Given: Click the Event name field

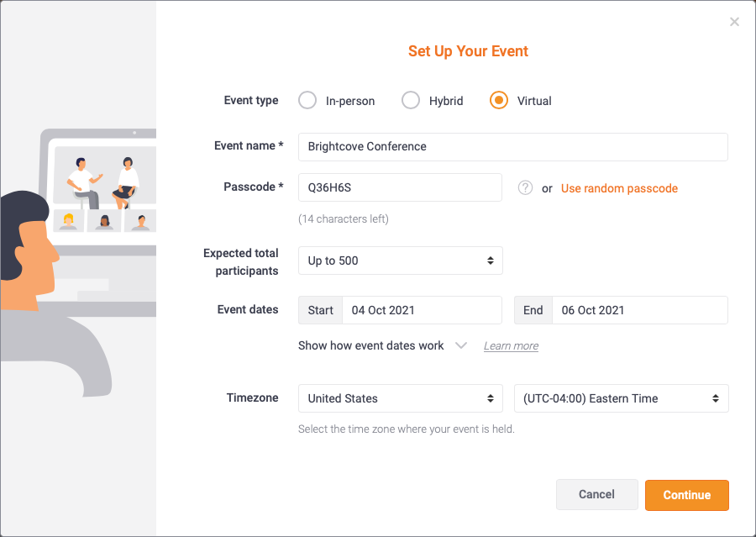Looking at the screenshot, I should click(513, 147).
